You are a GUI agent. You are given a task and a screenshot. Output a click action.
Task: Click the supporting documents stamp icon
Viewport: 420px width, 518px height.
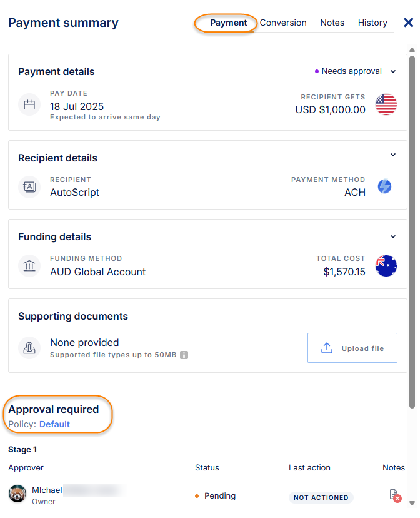[29, 347]
